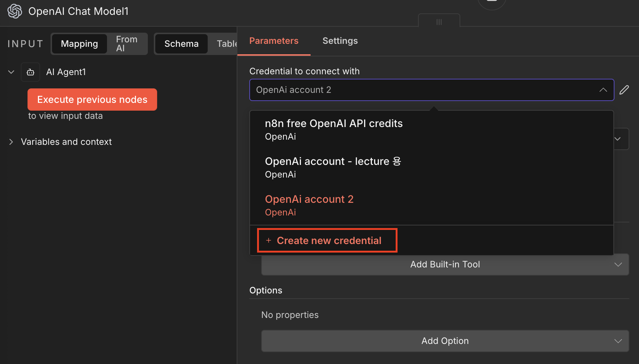Select the From AI input mode
The height and width of the screenshot is (364, 639).
tap(127, 44)
